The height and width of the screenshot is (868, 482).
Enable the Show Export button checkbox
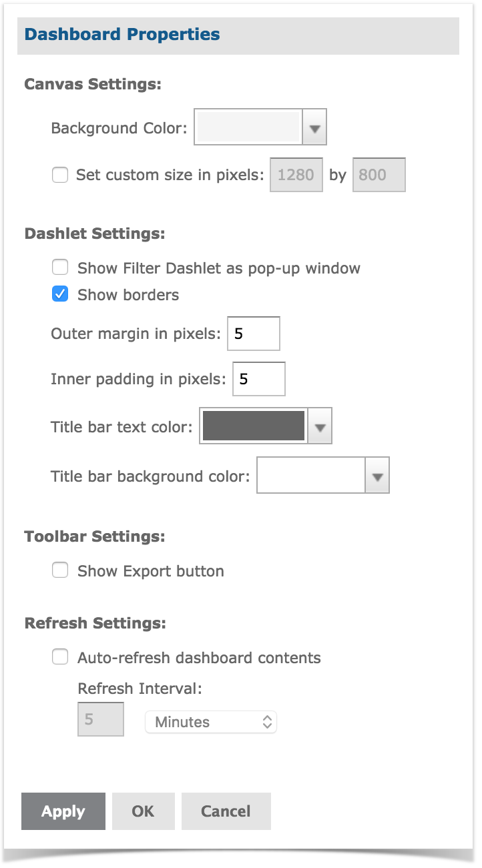coord(60,570)
